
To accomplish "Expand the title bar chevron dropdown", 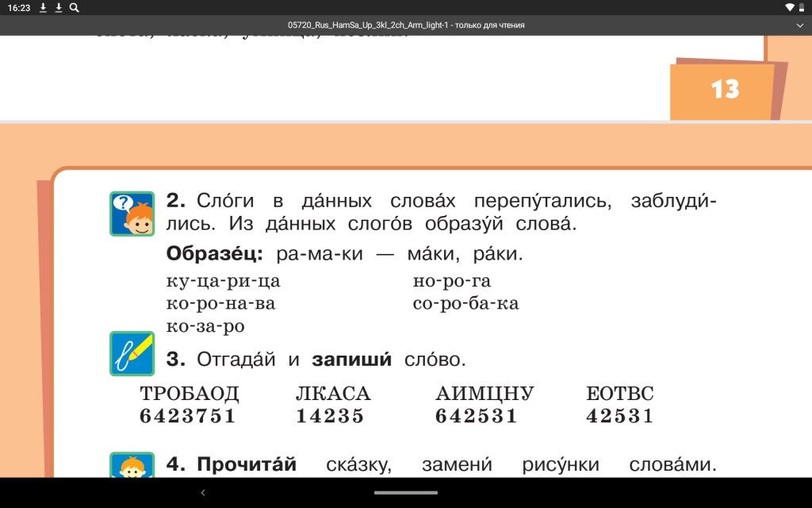I will (x=799, y=25).
